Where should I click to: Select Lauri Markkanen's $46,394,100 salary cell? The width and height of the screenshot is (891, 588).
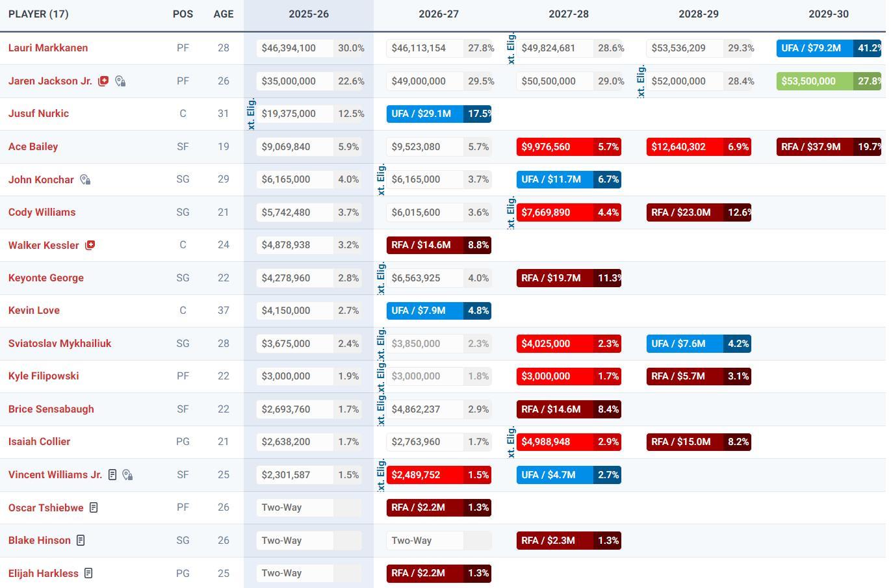294,48
